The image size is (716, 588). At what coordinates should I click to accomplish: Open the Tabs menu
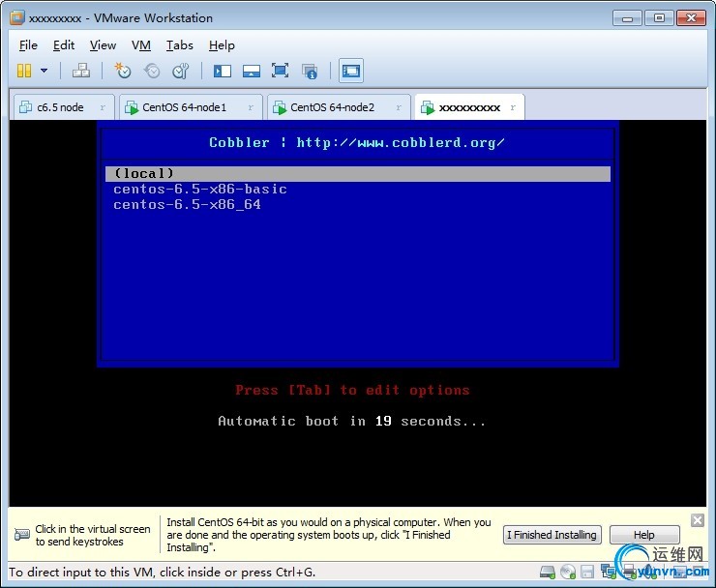(x=179, y=45)
